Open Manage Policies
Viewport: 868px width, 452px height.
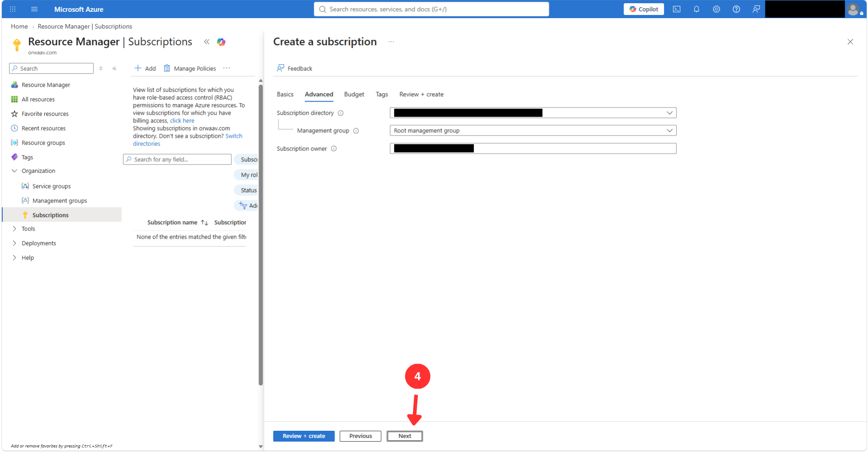pyautogui.click(x=190, y=68)
